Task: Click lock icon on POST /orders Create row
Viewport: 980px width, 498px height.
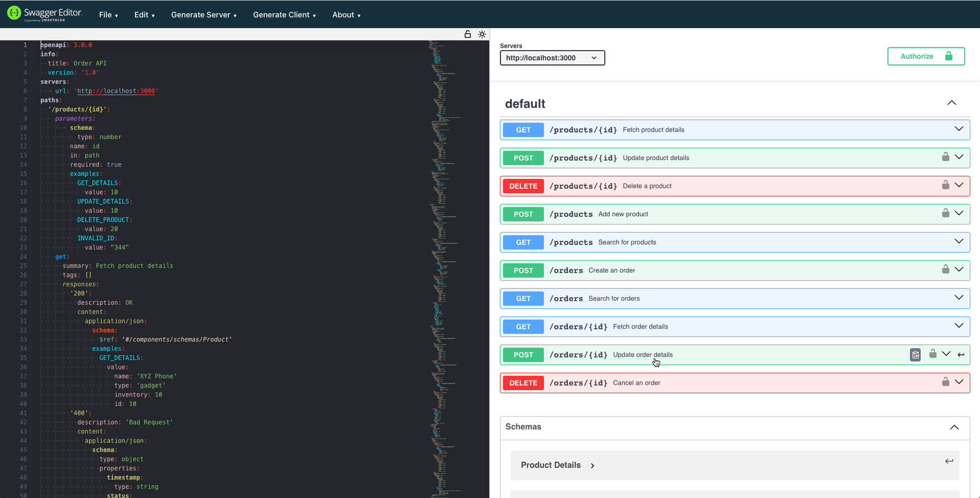Action: click(x=945, y=269)
